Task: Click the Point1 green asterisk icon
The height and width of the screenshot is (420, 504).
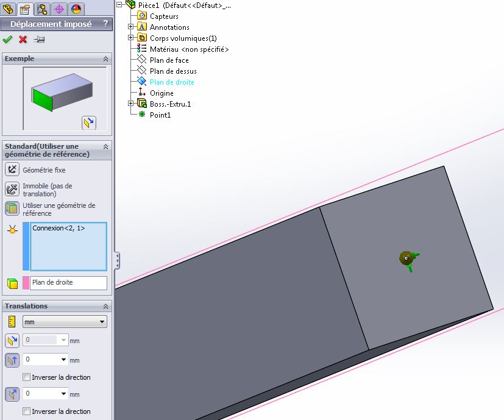Action: pyautogui.click(x=142, y=114)
